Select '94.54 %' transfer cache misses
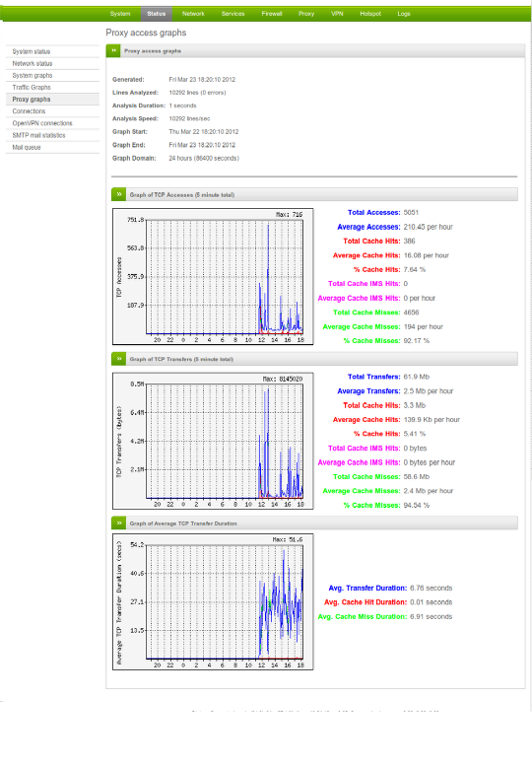The width and height of the screenshot is (532, 768). [417, 506]
